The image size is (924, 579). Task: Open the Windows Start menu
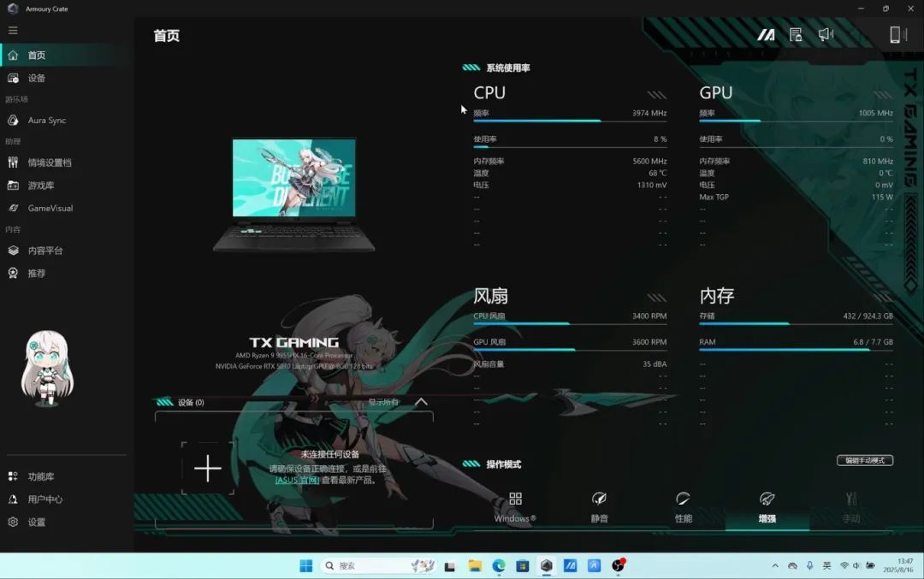pos(305,566)
